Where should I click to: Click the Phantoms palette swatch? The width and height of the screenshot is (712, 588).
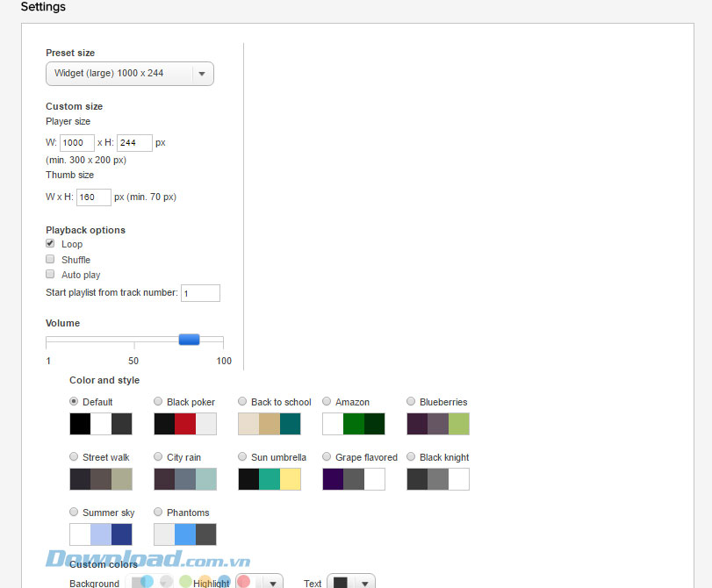click(x=185, y=534)
